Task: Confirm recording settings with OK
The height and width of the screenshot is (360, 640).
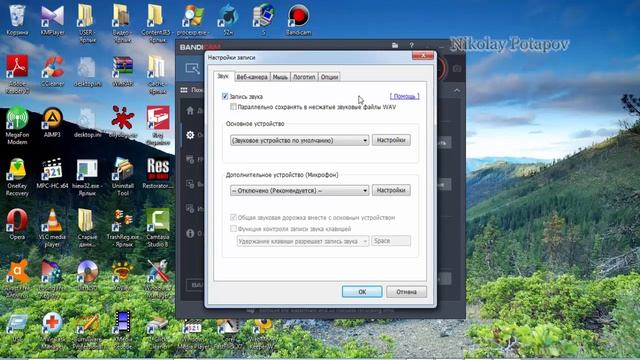Action: pyautogui.click(x=362, y=292)
